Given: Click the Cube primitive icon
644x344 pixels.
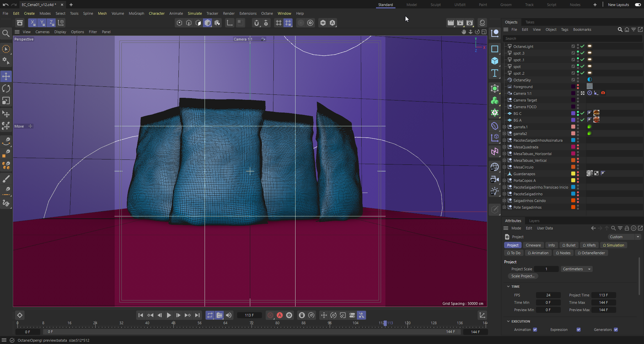Looking at the screenshot, I should coord(495,61).
